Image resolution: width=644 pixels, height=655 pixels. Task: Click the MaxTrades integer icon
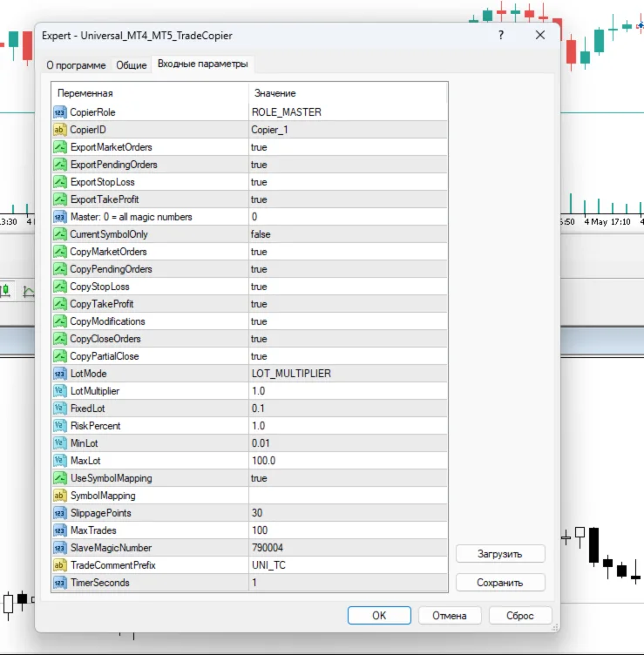point(60,530)
